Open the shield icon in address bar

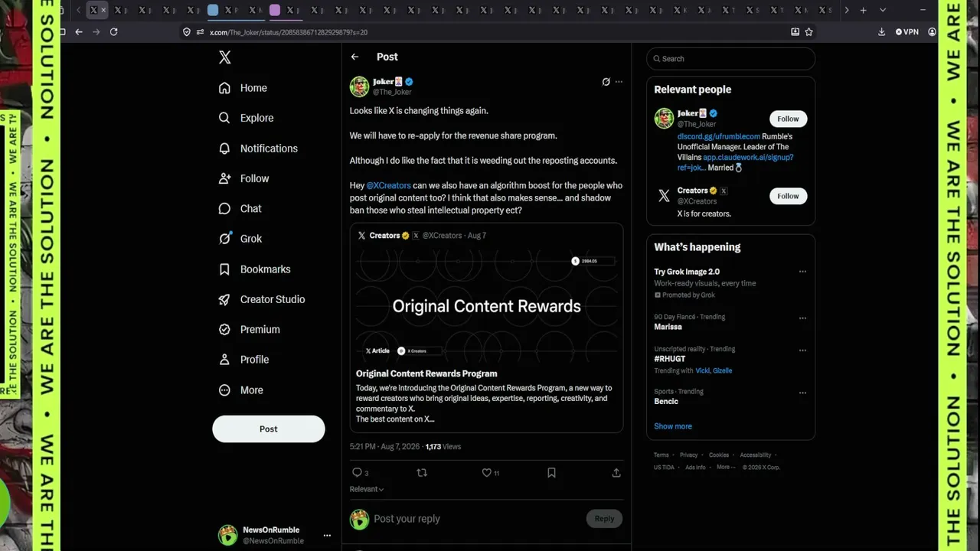(x=186, y=32)
